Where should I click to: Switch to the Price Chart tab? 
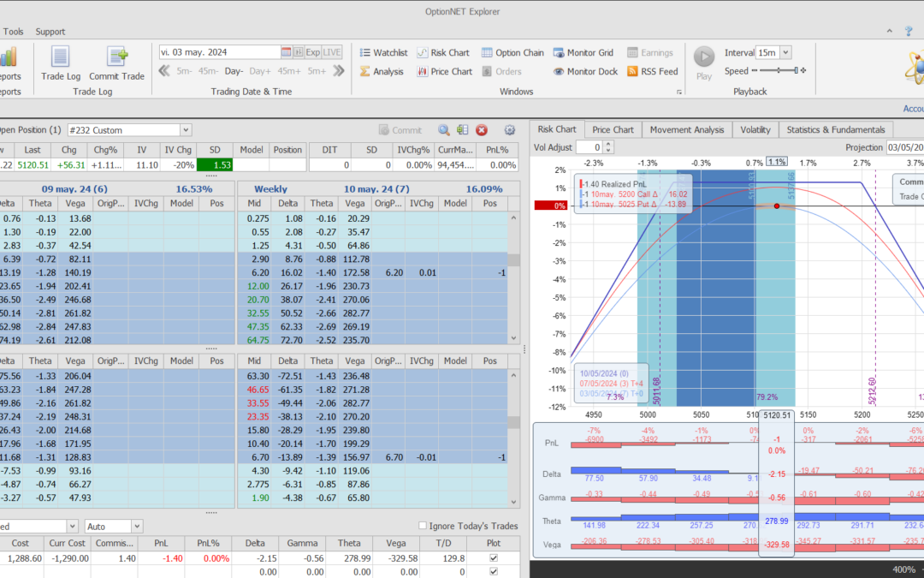click(613, 129)
